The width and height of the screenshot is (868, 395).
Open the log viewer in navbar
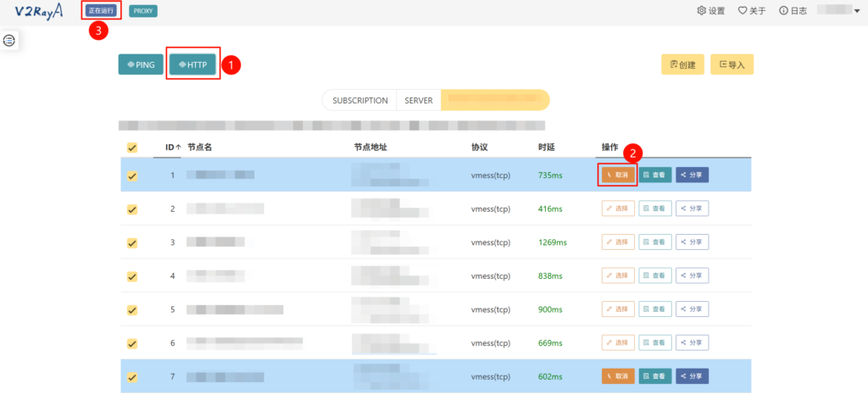tap(793, 11)
